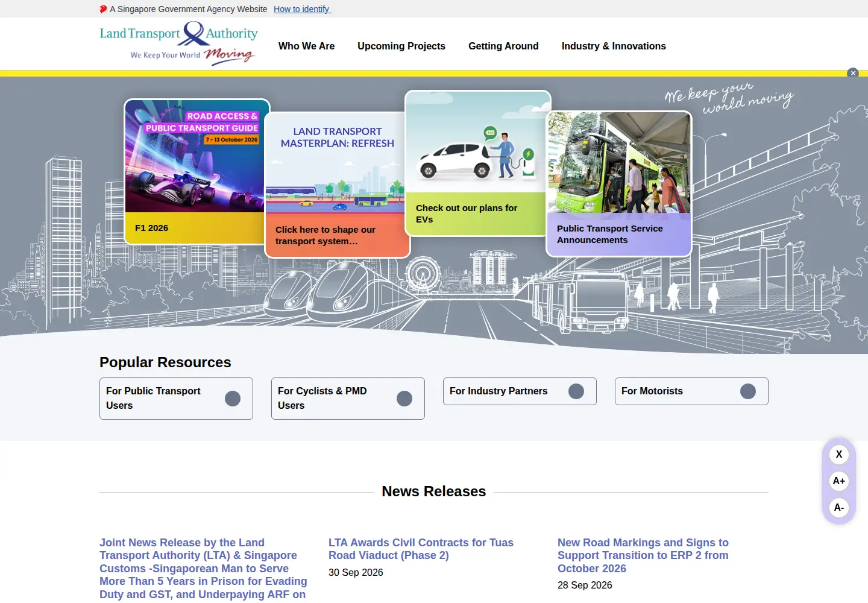
Task: Open LTA Awards Civil Contracts for Tuas news
Action: [x=421, y=549]
